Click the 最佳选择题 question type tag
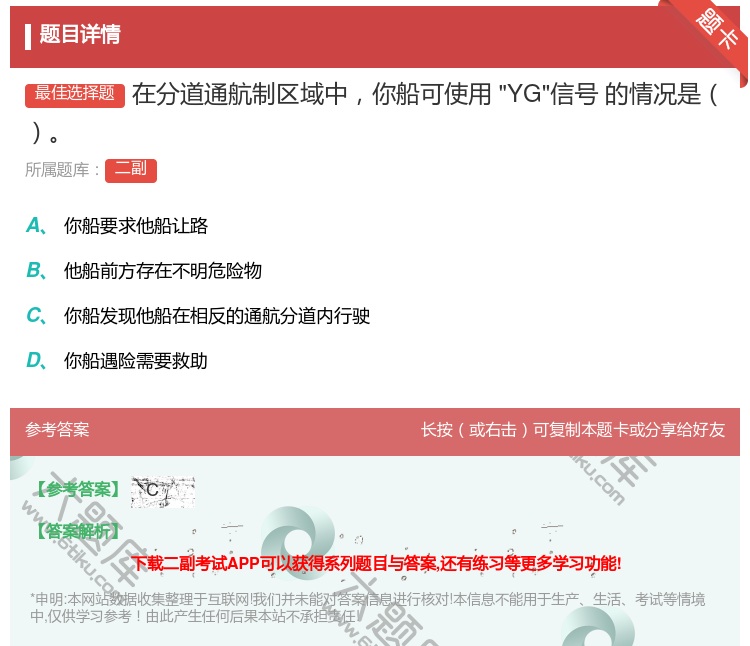Image resolution: width=750 pixels, height=646 pixels. point(75,95)
